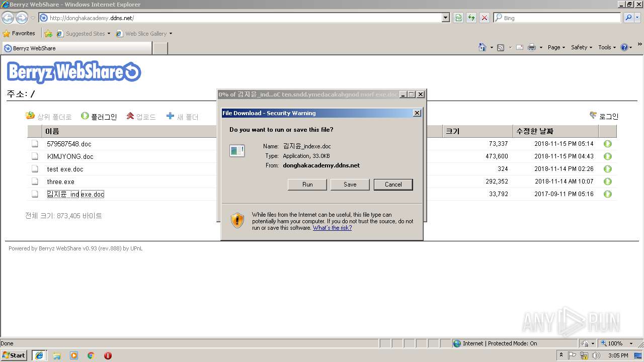Open Internet Explorer from taskbar
Screen dimensions: 644x362
(39, 355)
